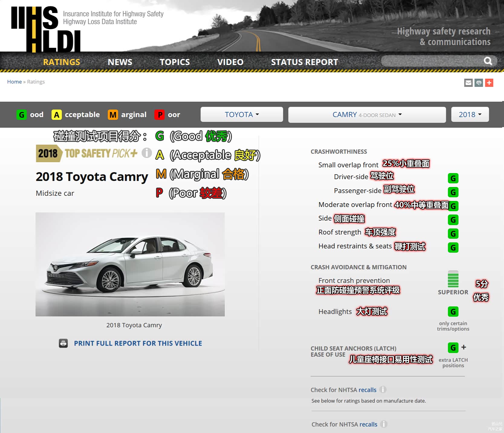The height and width of the screenshot is (433, 504).
Task: Click the printer icon beside Print Full Report
Action: click(63, 343)
